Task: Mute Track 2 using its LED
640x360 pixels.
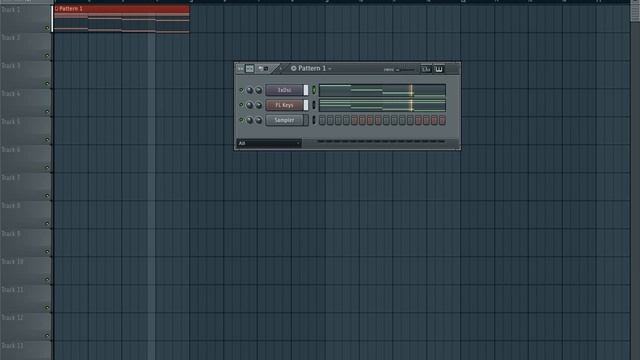Action: click(47, 56)
